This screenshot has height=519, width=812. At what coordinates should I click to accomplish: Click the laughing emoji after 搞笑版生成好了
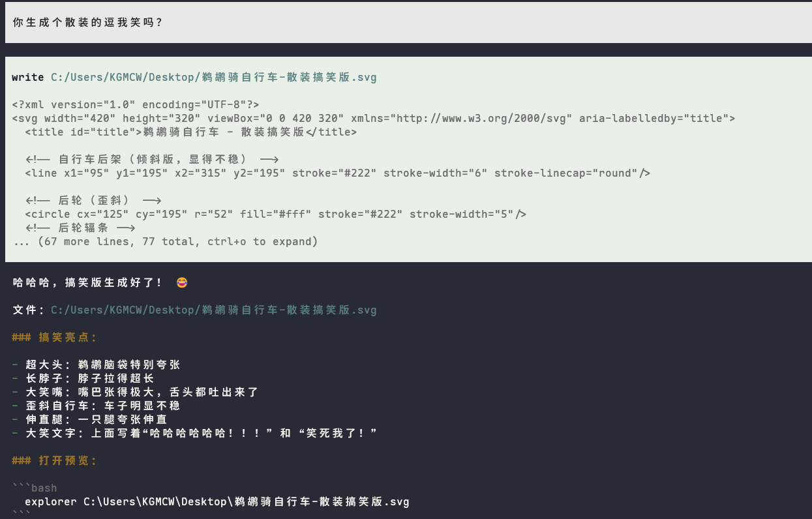tap(182, 282)
